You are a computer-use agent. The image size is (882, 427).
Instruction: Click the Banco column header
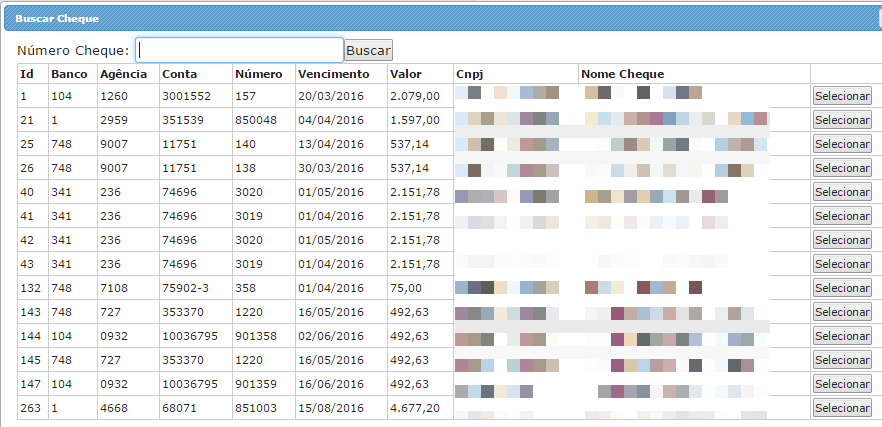coord(69,74)
